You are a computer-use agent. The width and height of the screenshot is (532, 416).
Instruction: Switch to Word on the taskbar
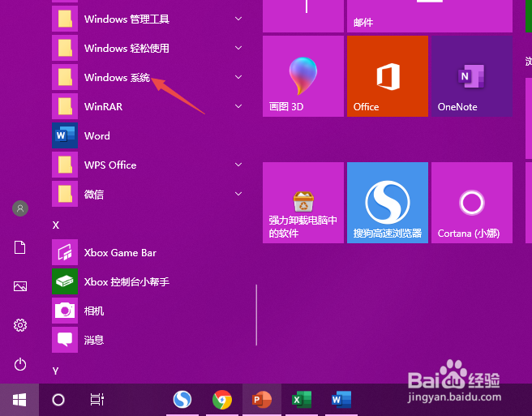pos(341,399)
